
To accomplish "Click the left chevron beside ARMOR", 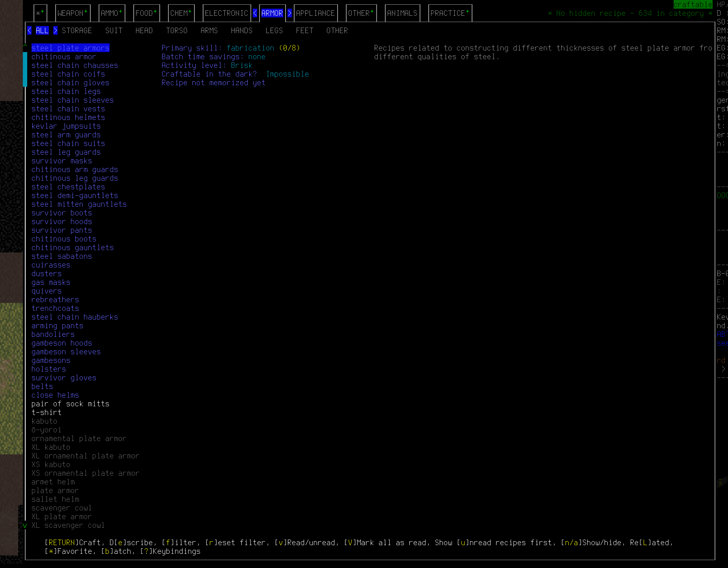I will point(255,13).
